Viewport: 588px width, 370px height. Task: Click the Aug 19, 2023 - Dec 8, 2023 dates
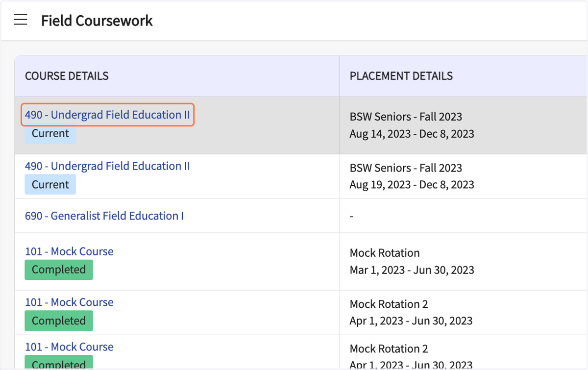(x=412, y=185)
